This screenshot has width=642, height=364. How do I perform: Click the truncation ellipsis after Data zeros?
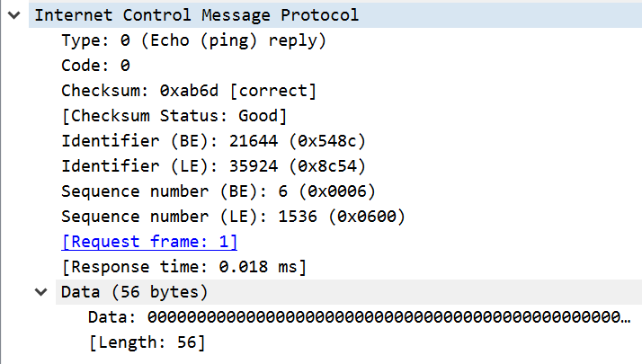[x=626, y=317]
